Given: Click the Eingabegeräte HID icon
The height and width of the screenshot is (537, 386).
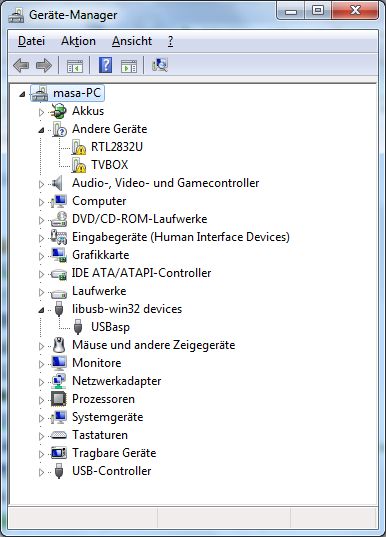Looking at the screenshot, I should point(59,237).
